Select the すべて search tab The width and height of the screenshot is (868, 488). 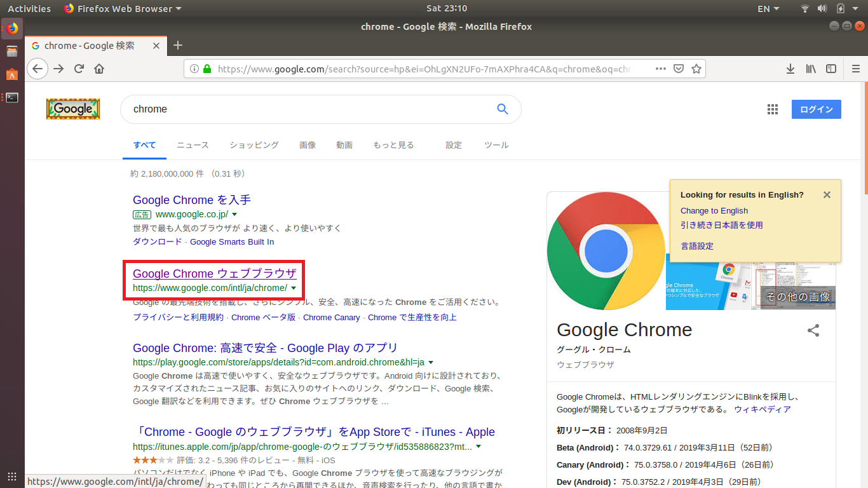[144, 145]
